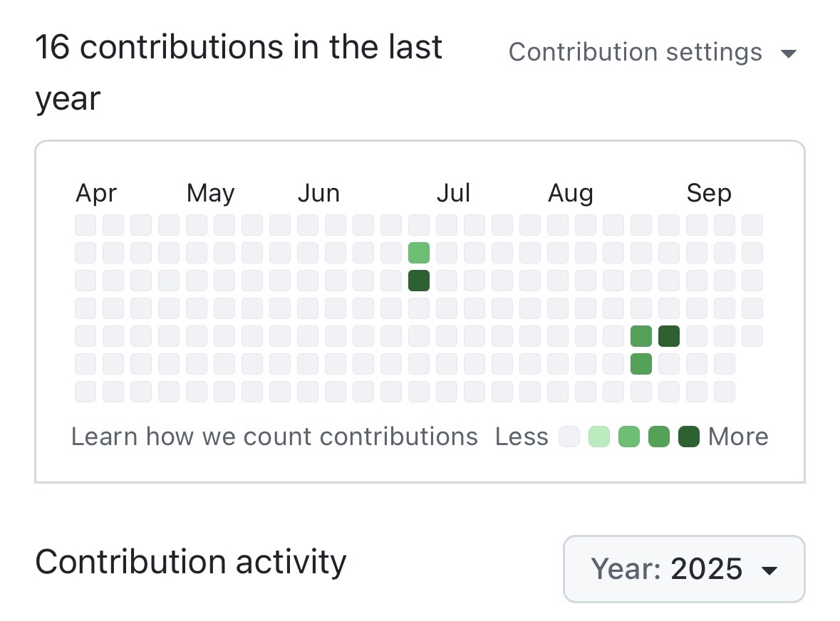Click the caret arrow beside Contribution settings
This screenshot has width=840, height=621.
point(789,53)
